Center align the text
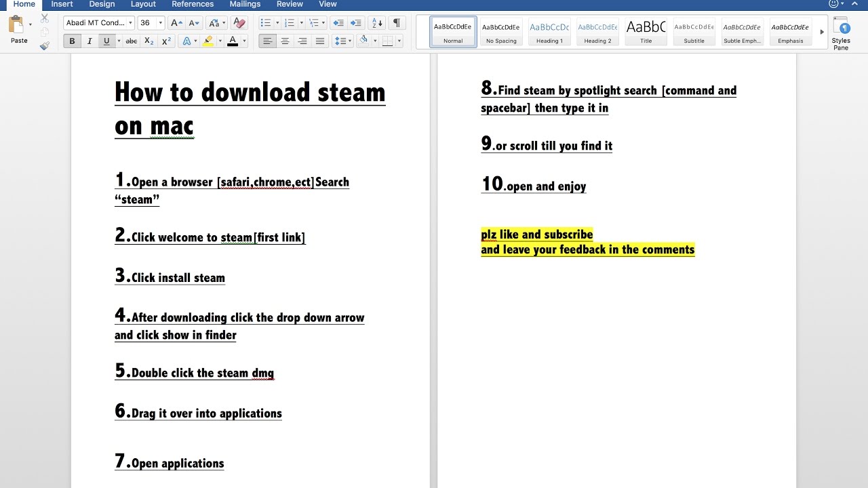This screenshot has height=488, width=868. point(285,41)
